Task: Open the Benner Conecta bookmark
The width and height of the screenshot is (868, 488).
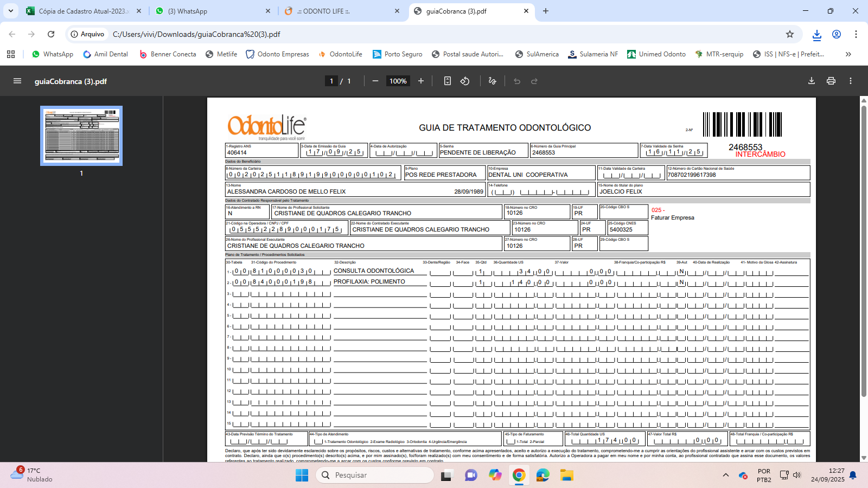Action: coord(168,54)
